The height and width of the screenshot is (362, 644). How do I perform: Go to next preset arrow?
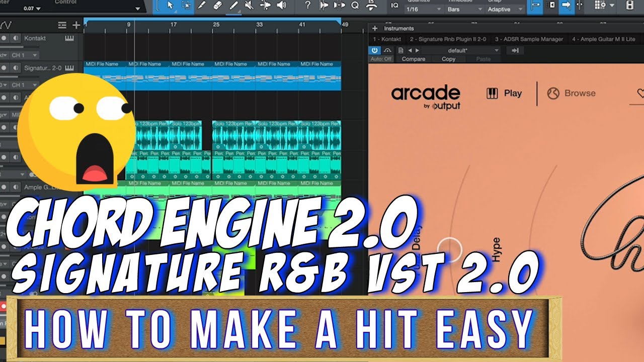[417, 50]
